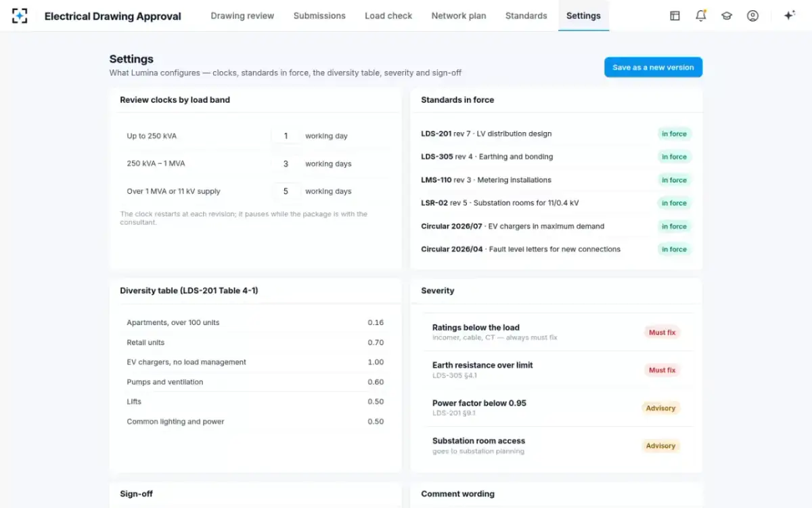
Task: Click Save as a new version
Action: pos(653,67)
